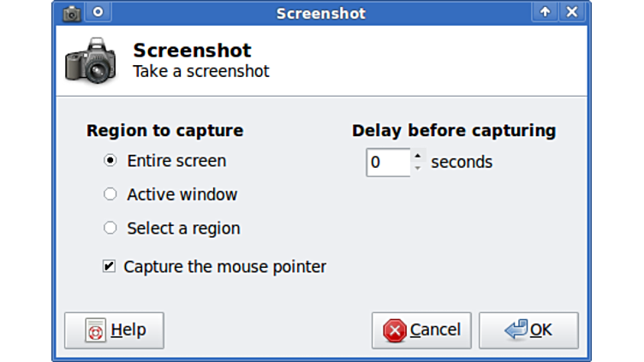Decrease the delay with the down arrow
The height and width of the screenshot is (362, 644).
(418, 169)
